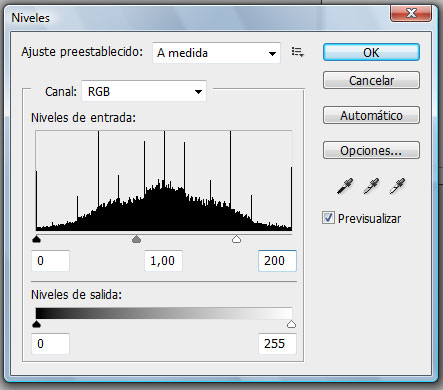Click the output shadows field showing 0
The height and width of the screenshot is (390, 443).
click(50, 343)
